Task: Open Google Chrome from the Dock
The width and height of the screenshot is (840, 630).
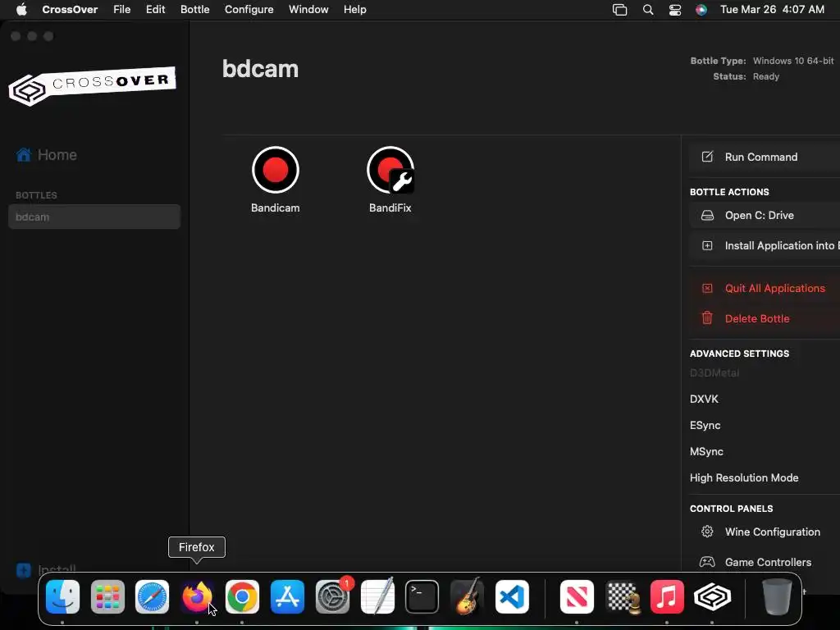Action: tap(242, 597)
